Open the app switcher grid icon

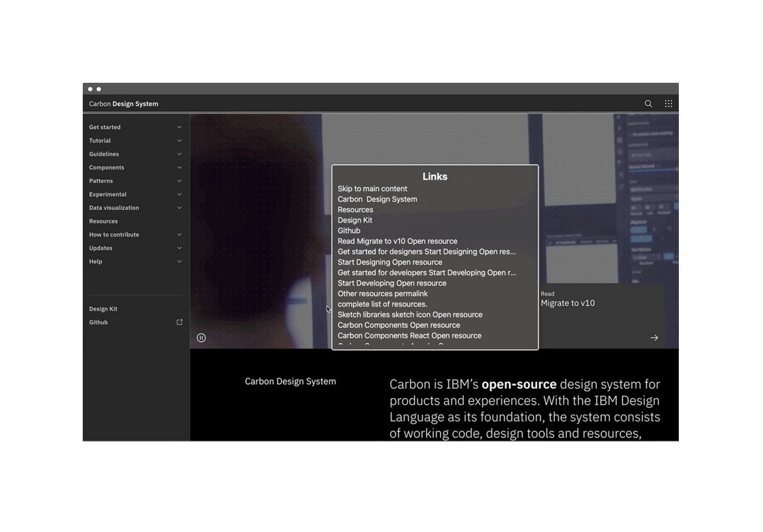pos(668,103)
